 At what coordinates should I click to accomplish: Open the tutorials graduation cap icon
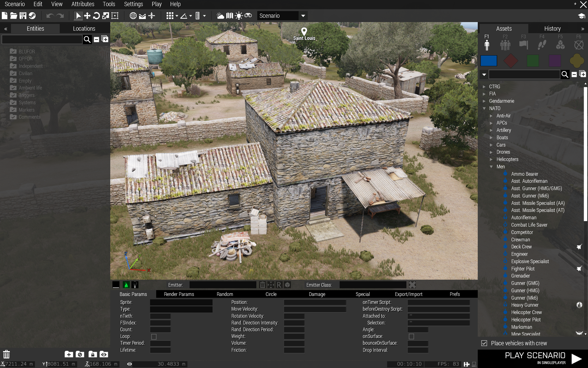582,16
